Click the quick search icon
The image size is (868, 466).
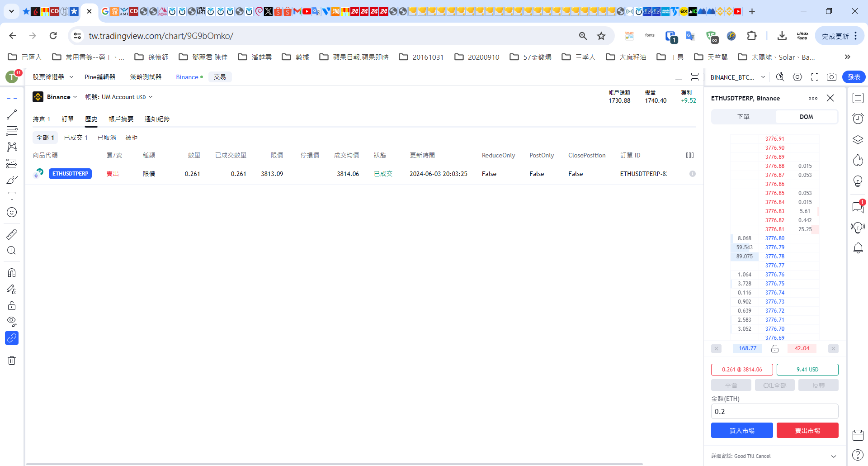point(780,77)
